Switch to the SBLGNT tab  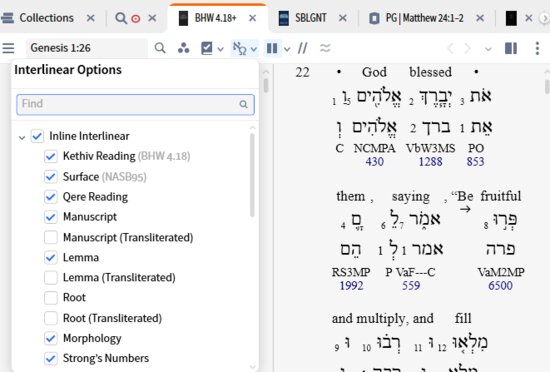click(311, 18)
